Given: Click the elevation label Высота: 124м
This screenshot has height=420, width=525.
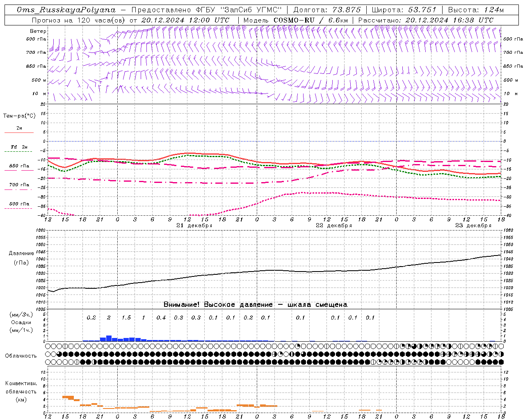Looking at the screenshot, I should 476,10.
